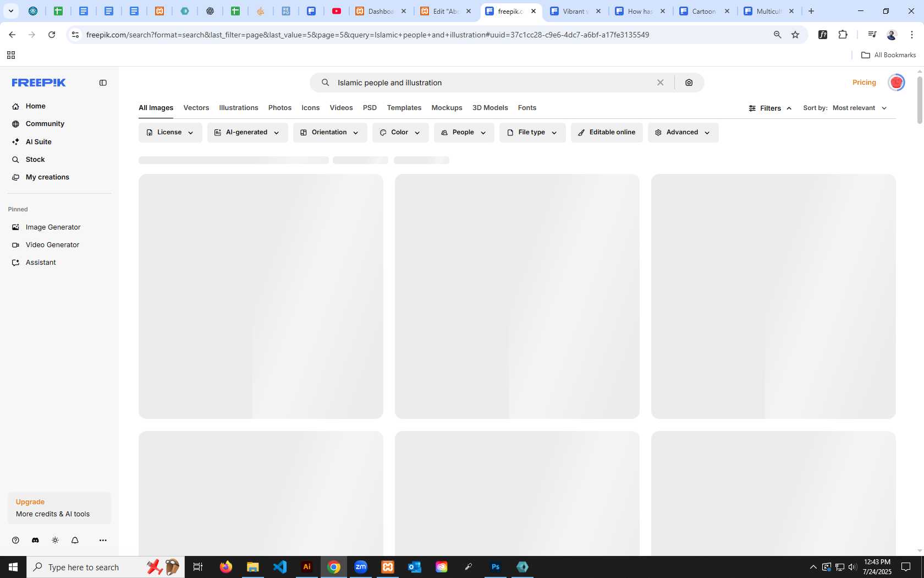The height and width of the screenshot is (578, 924).
Task: Open the Discord icon link
Action: click(x=35, y=541)
